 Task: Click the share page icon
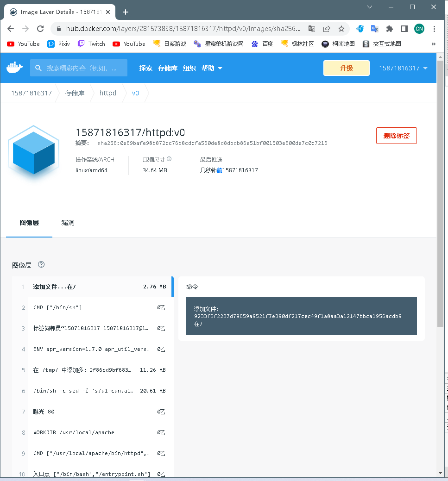point(327,29)
